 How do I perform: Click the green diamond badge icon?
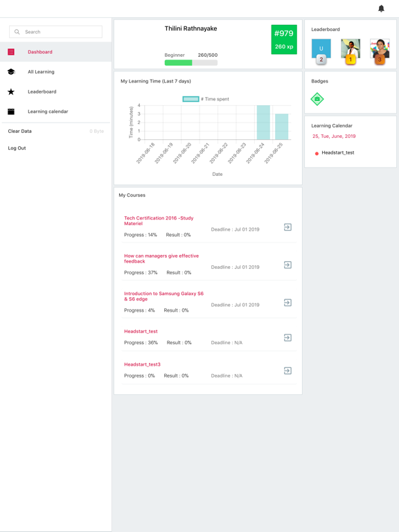(317, 99)
